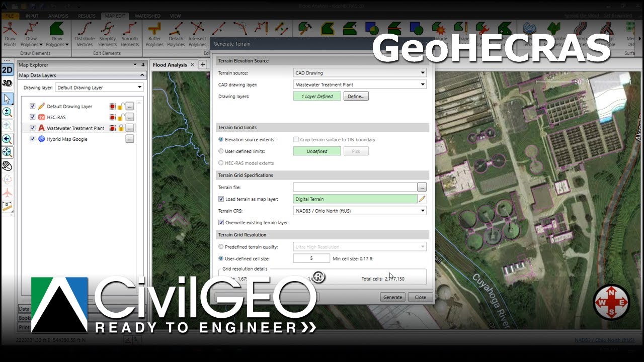Choose the Draw Polylines tool

click(31, 34)
